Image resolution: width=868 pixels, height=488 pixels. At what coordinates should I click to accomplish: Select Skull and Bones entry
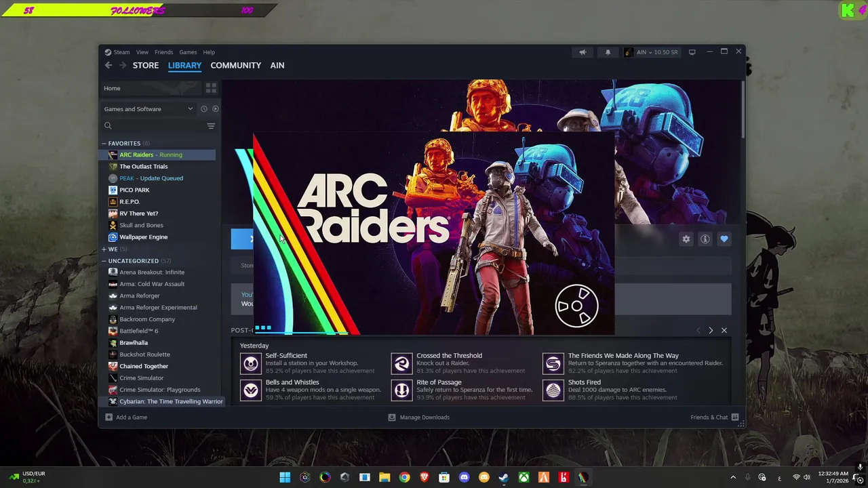tap(141, 225)
